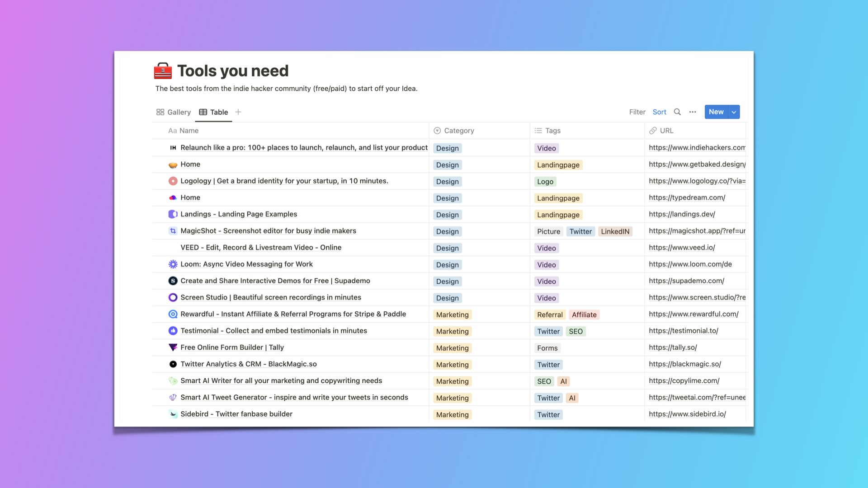The image size is (868, 488).
Task: Click the getbaked Home row icon
Action: click(173, 165)
